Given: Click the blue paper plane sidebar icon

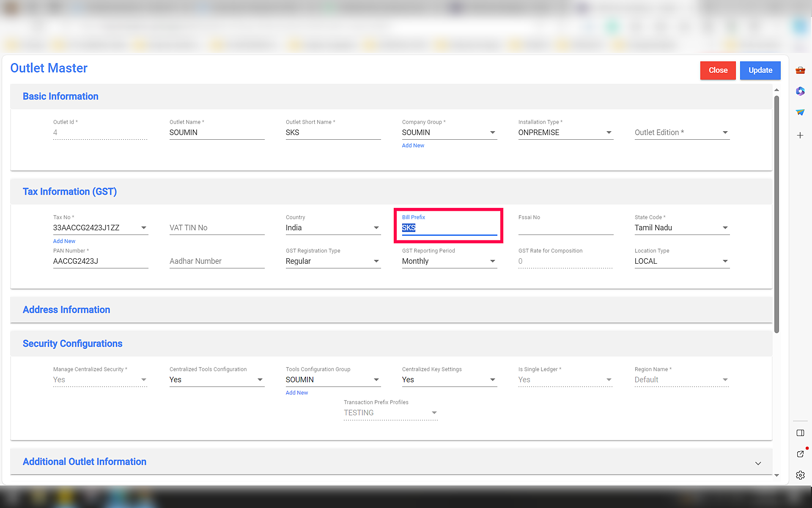Looking at the screenshot, I should coord(800,112).
